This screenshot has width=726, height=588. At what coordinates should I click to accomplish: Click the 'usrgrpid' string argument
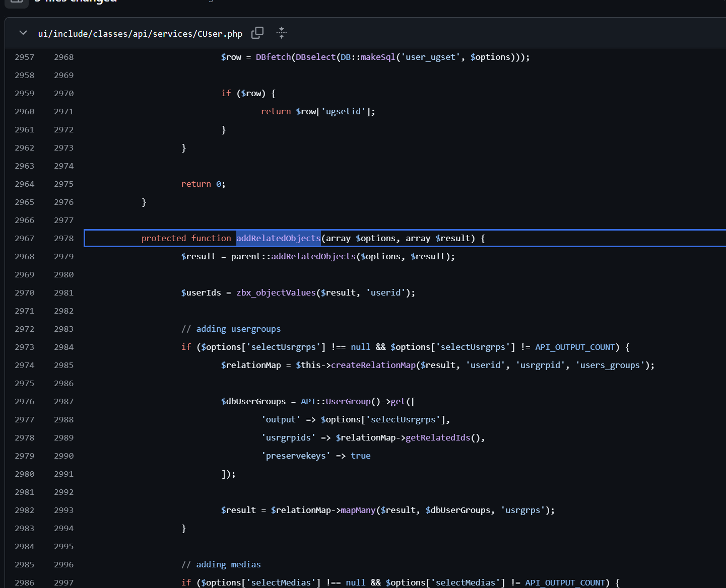point(540,365)
